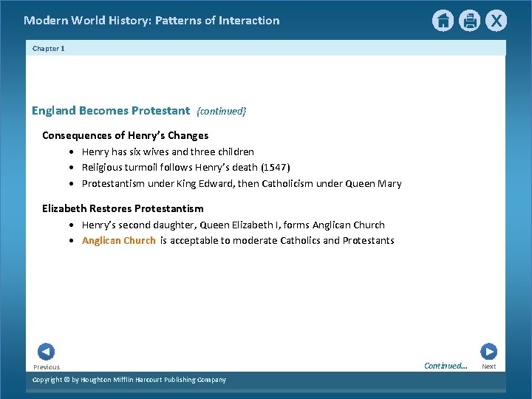
Task: Click the Print icon in header
Action: coord(470,21)
